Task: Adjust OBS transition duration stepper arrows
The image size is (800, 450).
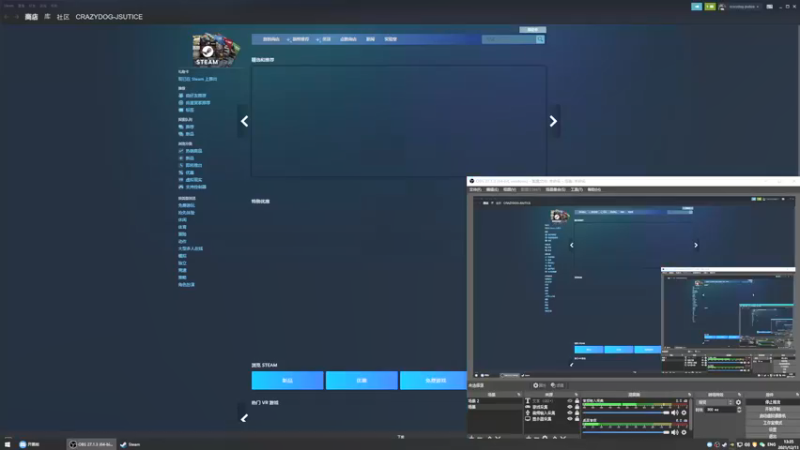Action: click(x=739, y=410)
